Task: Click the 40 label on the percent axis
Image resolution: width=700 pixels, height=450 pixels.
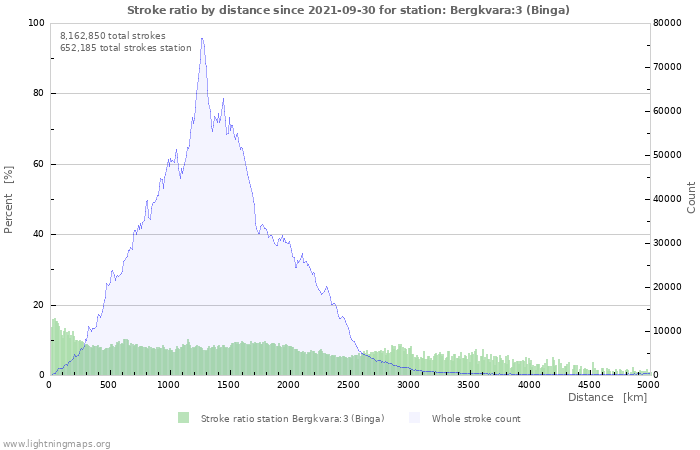Action: (x=39, y=235)
